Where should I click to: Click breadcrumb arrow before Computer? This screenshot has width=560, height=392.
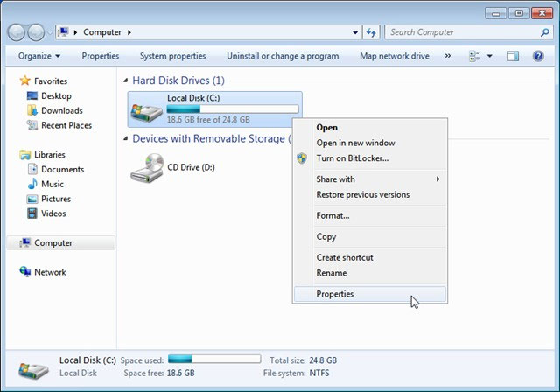click(x=75, y=32)
